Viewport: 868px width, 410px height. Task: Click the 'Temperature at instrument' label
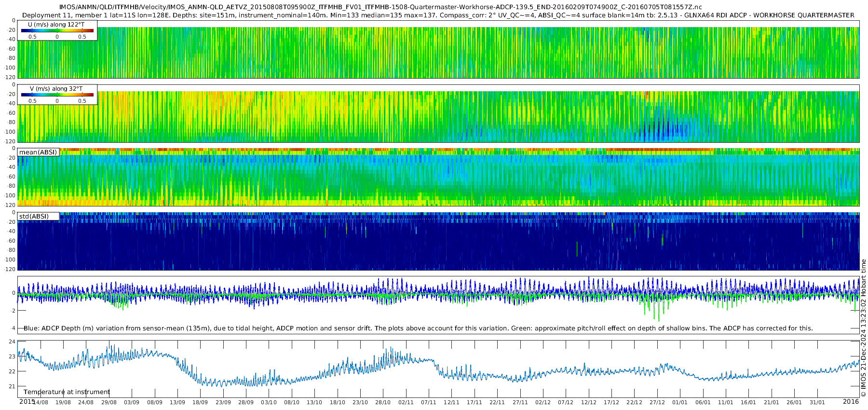(x=67, y=392)
